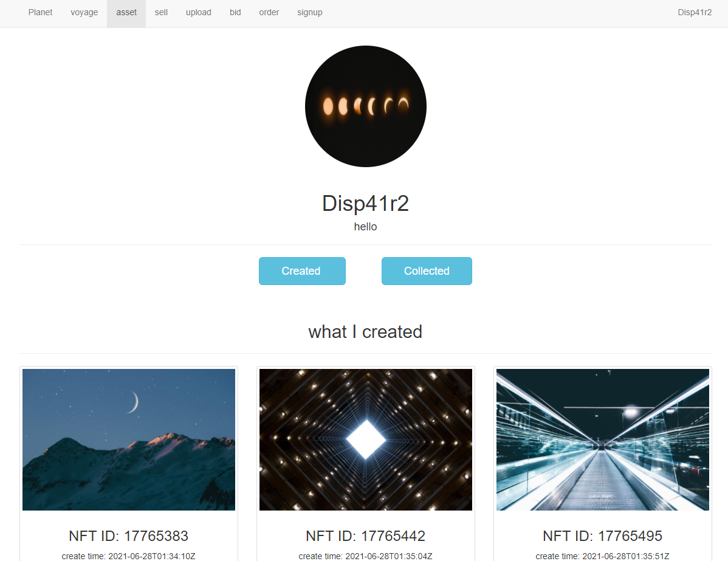Image resolution: width=728 pixels, height=561 pixels.
Task: Open the Planet navigation menu item
Action: 40,12
